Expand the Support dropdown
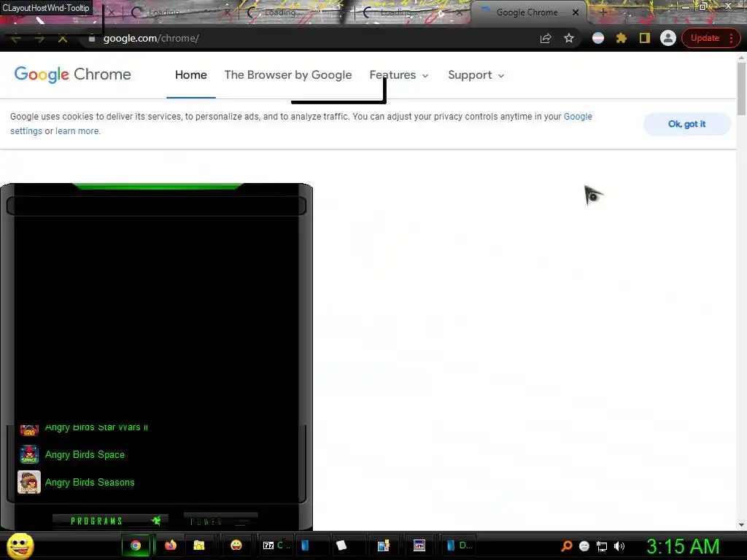Image resolution: width=747 pixels, height=560 pixels. click(x=476, y=75)
